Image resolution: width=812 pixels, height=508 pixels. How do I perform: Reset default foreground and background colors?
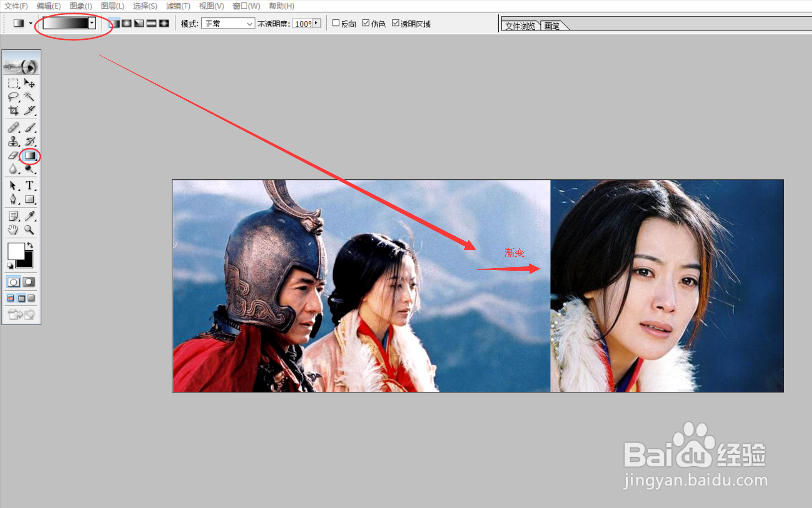10,266
